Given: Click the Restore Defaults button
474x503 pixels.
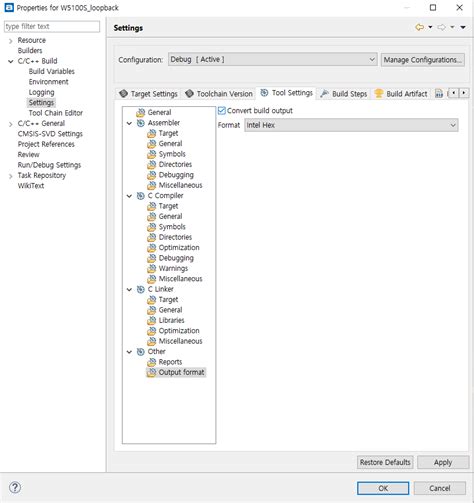Looking at the screenshot, I should (385, 462).
